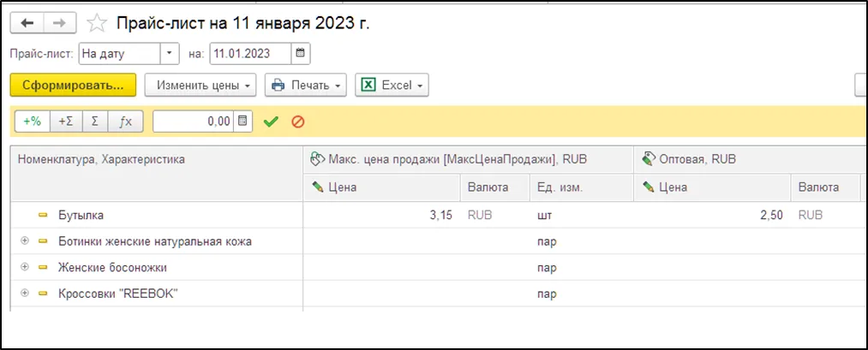Click the Сформировать button

pyautogui.click(x=73, y=86)
